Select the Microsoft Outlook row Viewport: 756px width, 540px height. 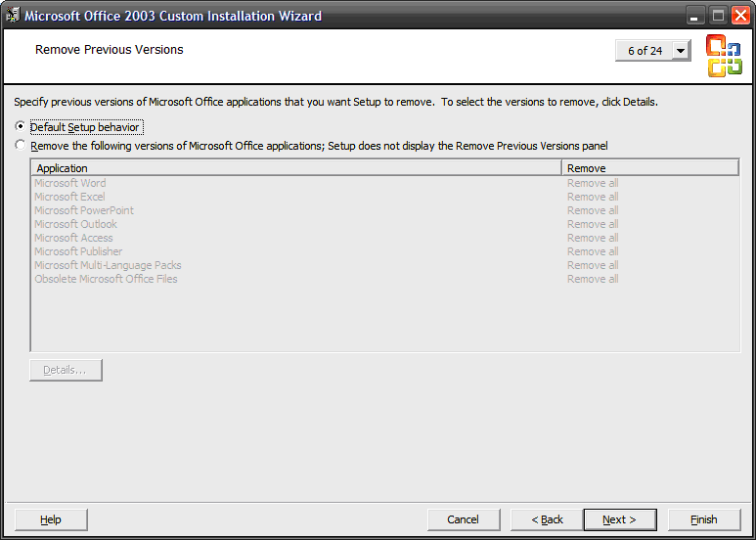click(x=75, y=224)
